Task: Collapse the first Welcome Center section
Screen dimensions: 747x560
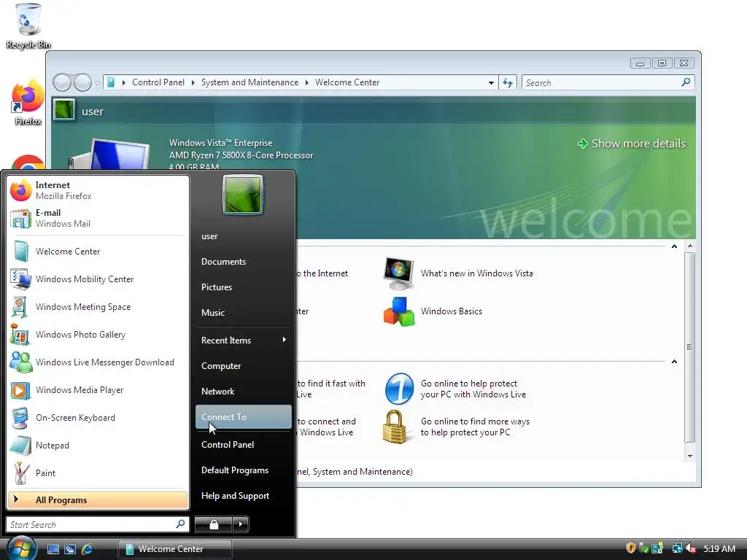Action: [674, 246]
